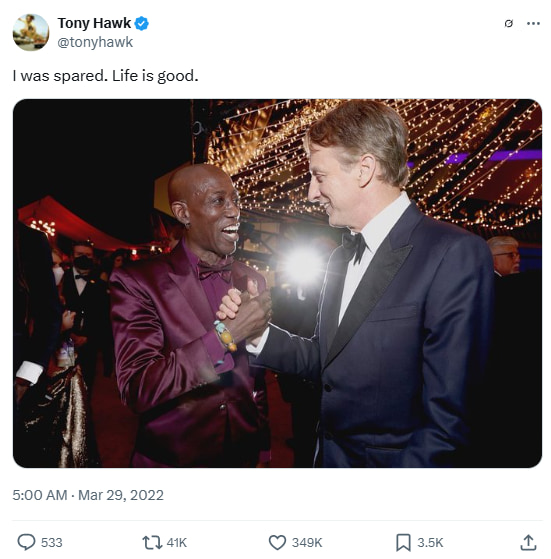Open Tony Hawk's profile avatar
The image size is (551, 559).
point(31,32)
